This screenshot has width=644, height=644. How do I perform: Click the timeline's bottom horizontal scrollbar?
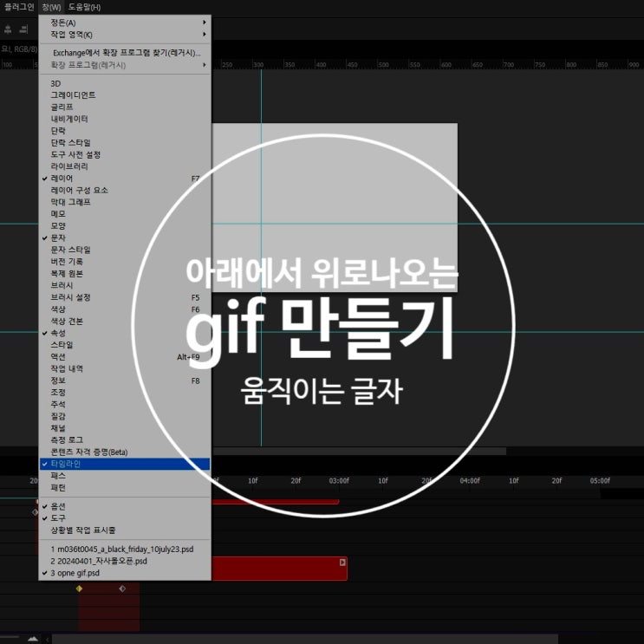coord(305,639)
